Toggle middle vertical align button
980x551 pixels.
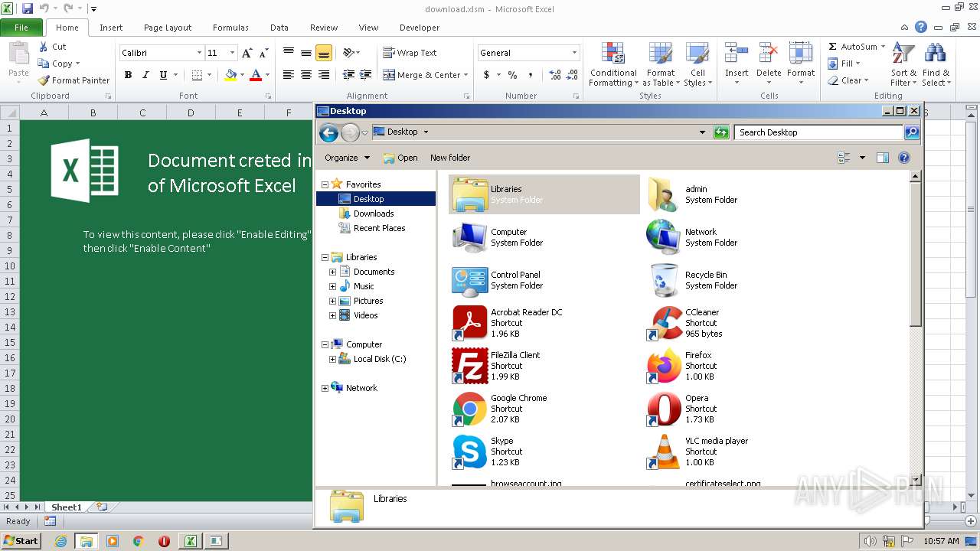pos(306,53)
